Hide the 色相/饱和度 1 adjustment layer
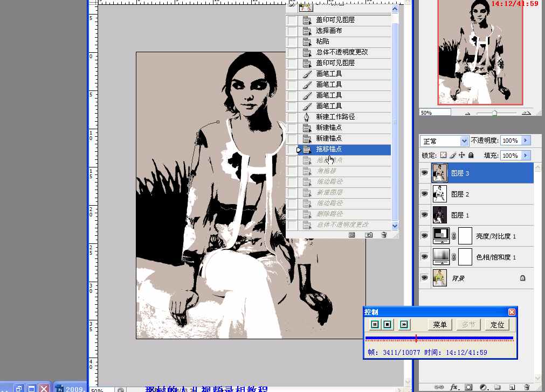545x392 pixels. click(x=424, y=257)
